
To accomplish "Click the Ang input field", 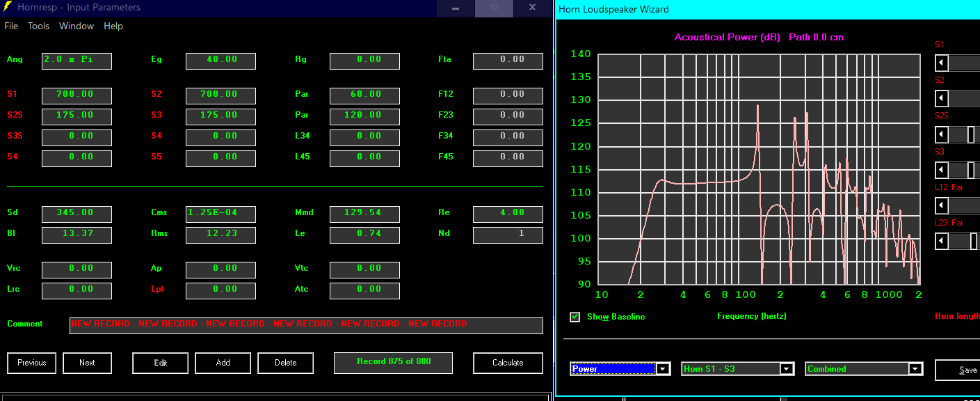I will pos(77,61).
